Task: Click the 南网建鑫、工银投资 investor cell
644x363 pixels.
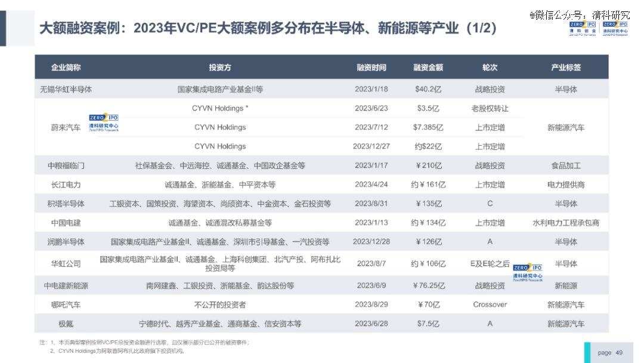Action: (219, 286)
